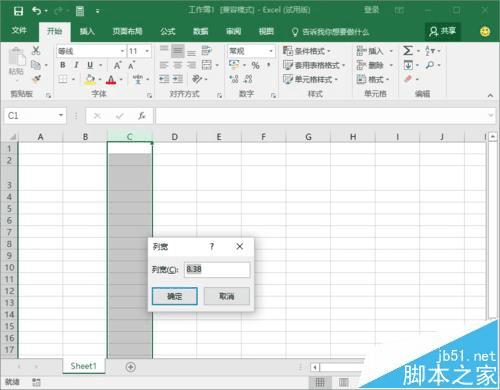Image resolution: width=500 pixels, height=390 pixels.
Task: Toggle Top Align icon
Action: [x=164, y=50]
